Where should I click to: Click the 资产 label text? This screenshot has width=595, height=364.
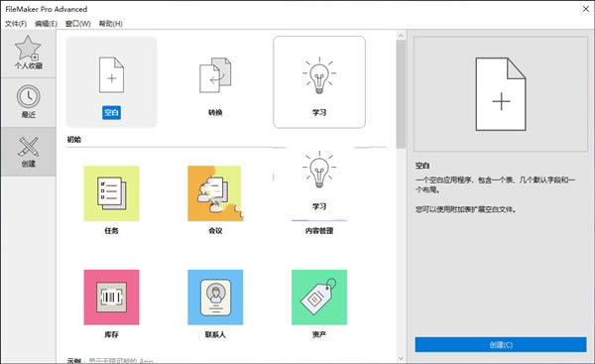(319, 334)
